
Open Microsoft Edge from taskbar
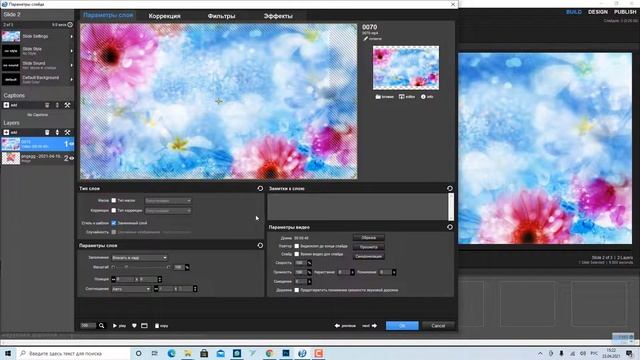(171, 353)
